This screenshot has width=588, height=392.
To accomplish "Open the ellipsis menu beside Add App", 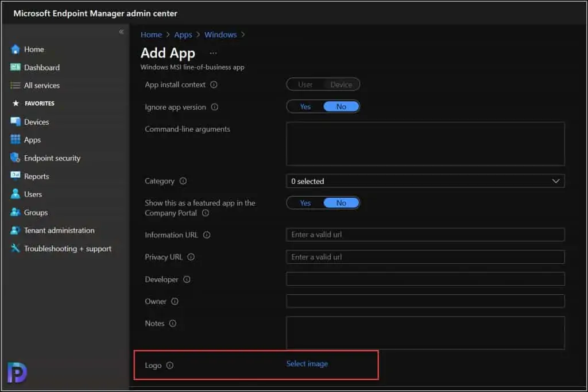I will (x=214, y=53).
